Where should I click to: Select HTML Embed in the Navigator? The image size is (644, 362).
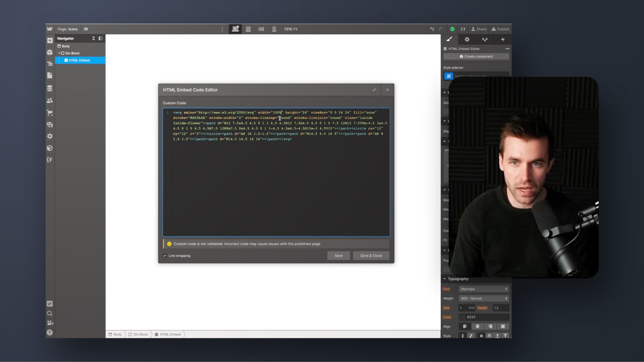click(x=80, y=60)
